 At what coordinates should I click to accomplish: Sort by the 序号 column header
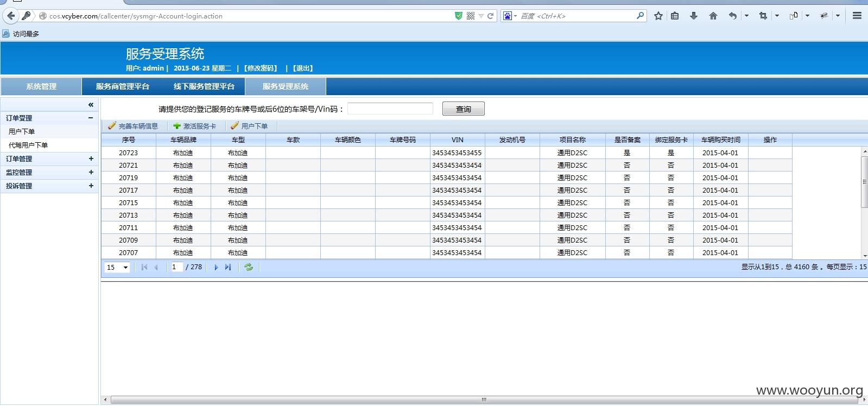pos(129,140)
